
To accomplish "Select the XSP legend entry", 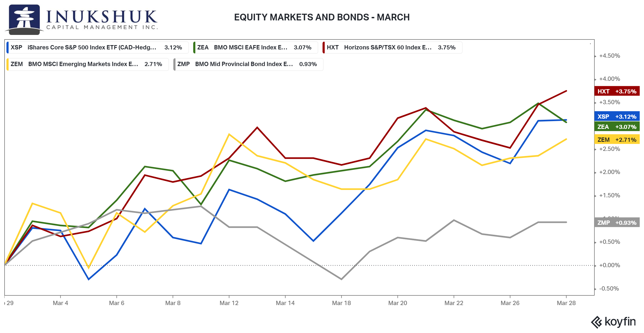I will click(x=97, y=48).
